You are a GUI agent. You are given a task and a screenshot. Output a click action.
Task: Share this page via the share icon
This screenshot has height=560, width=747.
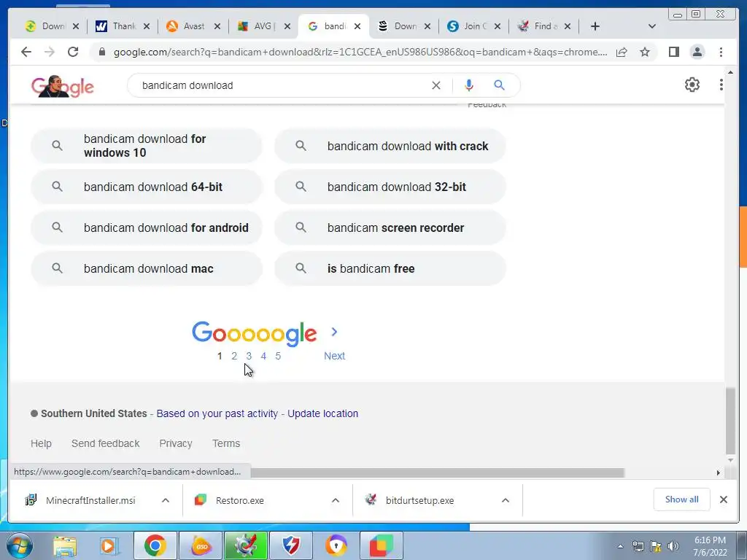[x=622, y=52]
